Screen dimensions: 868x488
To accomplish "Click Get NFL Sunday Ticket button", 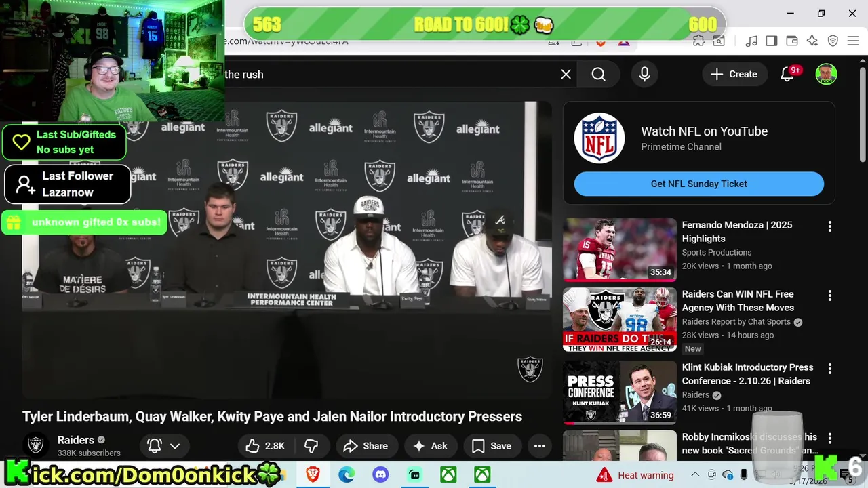I will point(699,184).
